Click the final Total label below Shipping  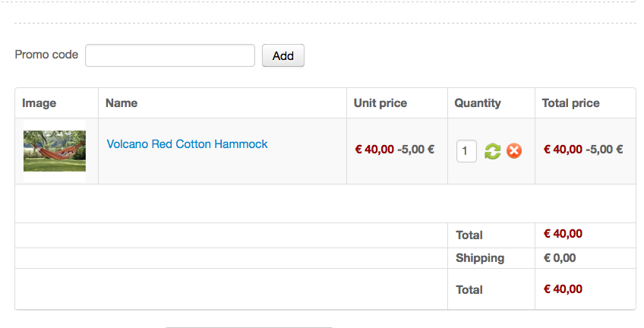coord(469,290)
